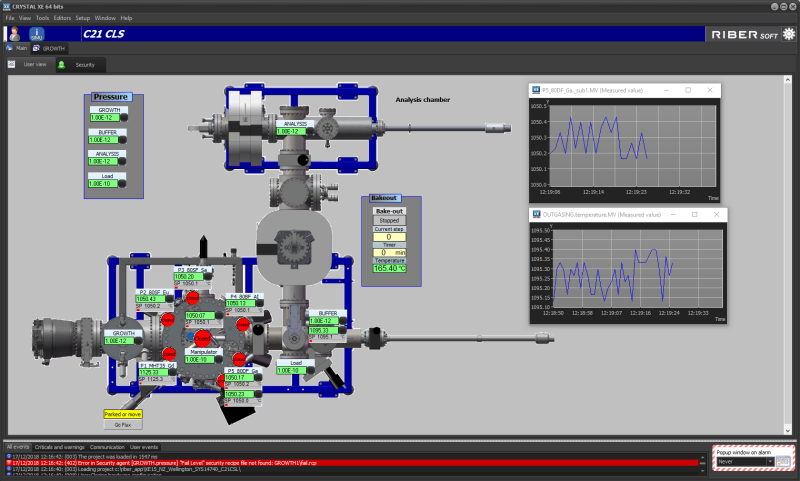
Task: Click the user account icon in header
Action: [x=13, y=33]
